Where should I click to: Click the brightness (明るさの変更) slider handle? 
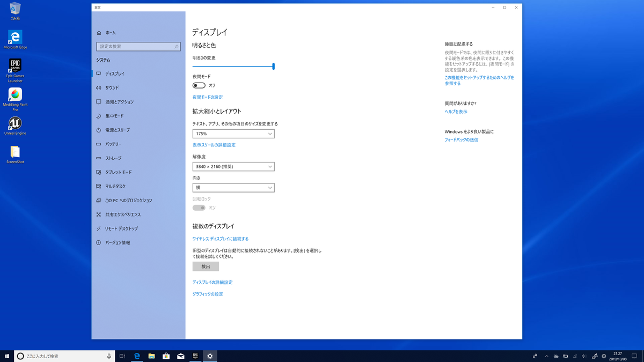274,67
